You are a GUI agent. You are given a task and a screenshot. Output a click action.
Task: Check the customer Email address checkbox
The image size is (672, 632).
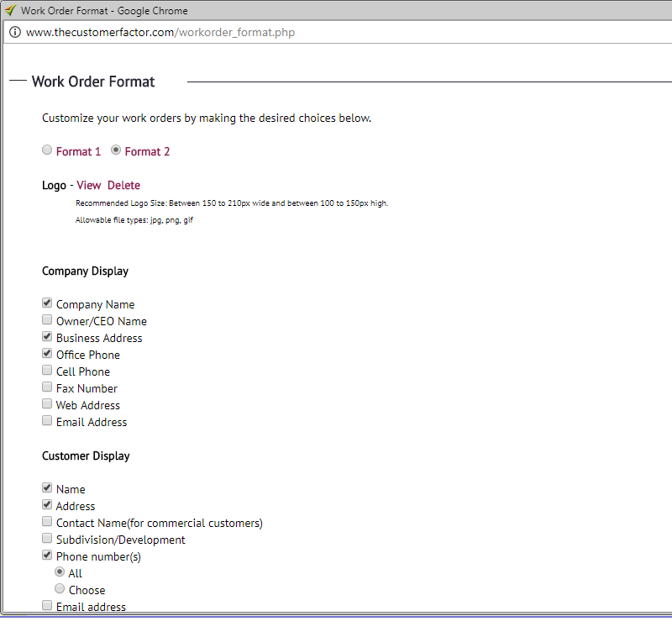click(47, 605)
